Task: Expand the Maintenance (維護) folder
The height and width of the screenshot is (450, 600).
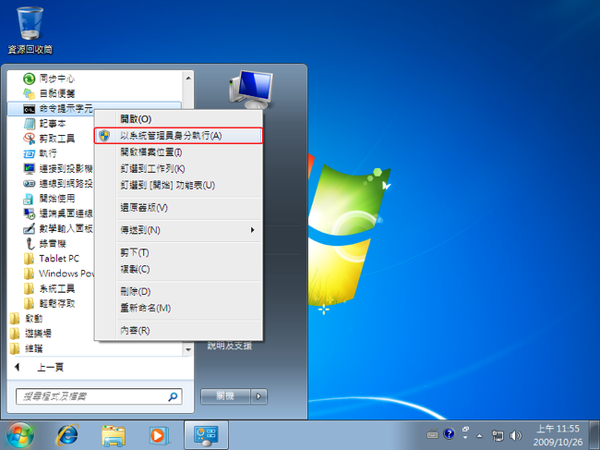Action: [x=26, y=348]
